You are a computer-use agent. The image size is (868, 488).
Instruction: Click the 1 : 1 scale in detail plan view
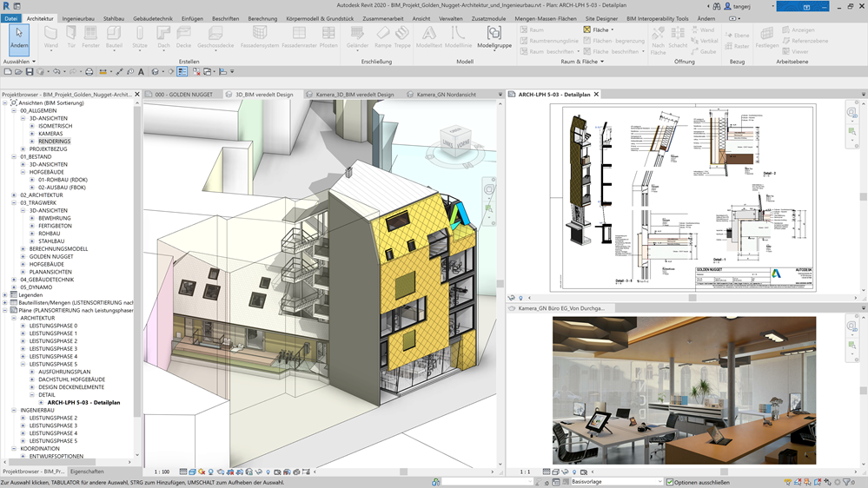525,472
